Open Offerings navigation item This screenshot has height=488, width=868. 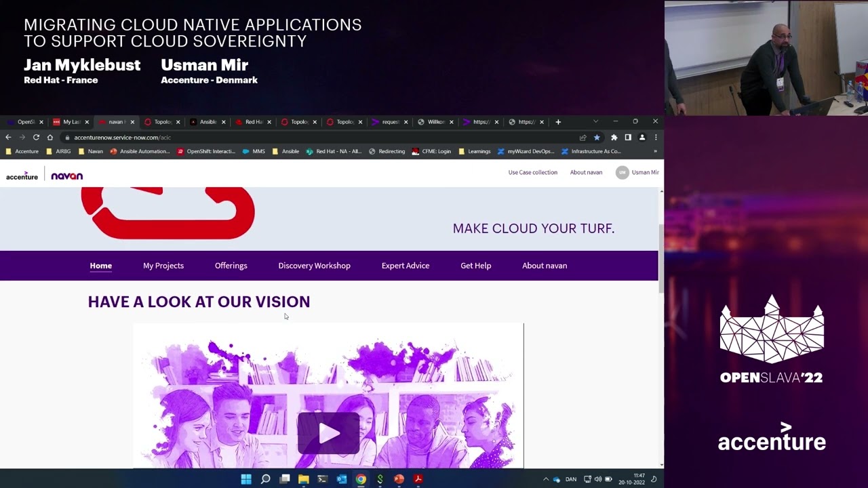click(231, 266)
